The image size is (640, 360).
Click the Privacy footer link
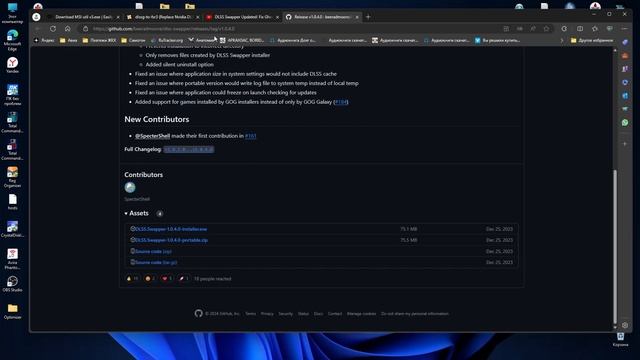pyautogui.click(x=267, y=314)
